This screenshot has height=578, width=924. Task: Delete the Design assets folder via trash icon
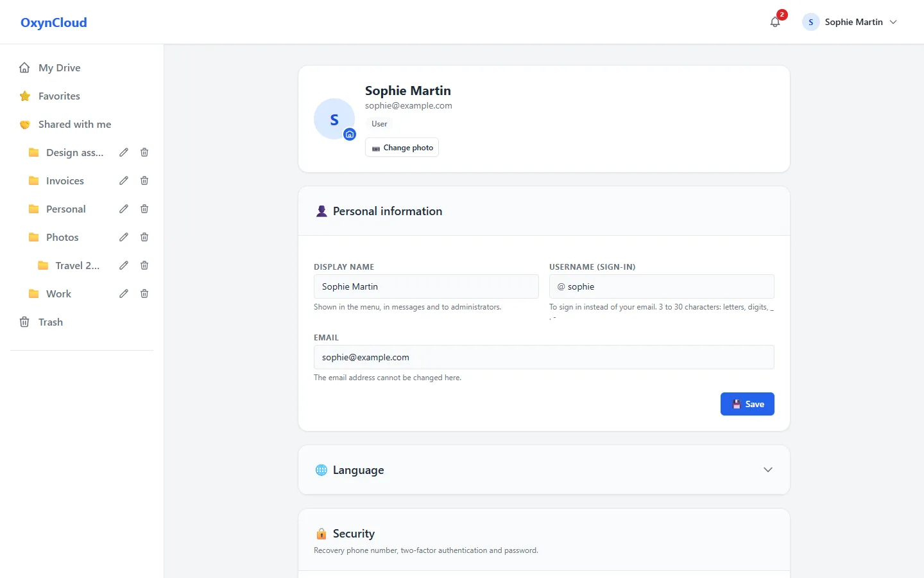point(144,152)
